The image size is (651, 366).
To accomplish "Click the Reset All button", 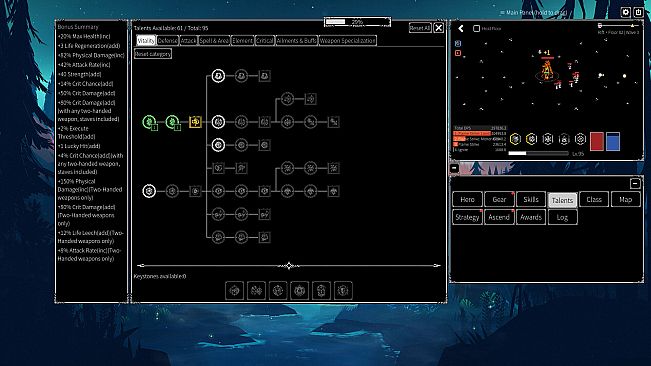I will 420,28.
